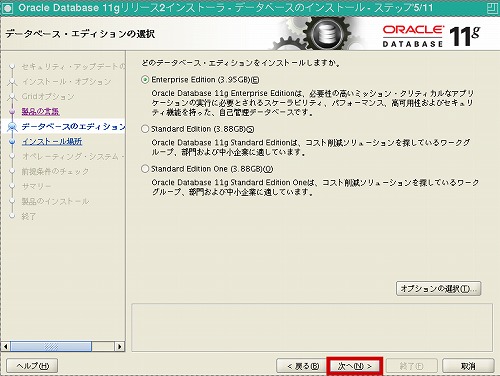The height and width of the screenshot is (376, 500).
Task: Click the text 前提条件のチェック in step list
Action: click(x=55, y=171)
